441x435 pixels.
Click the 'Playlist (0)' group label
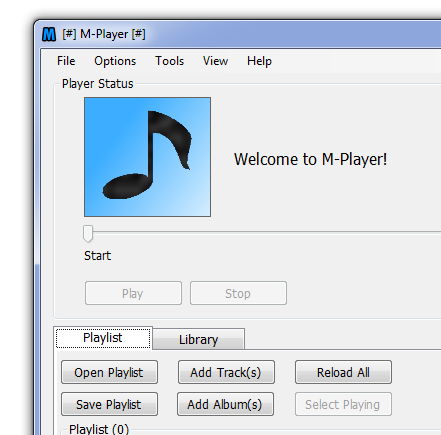click(x=99, y=429)
